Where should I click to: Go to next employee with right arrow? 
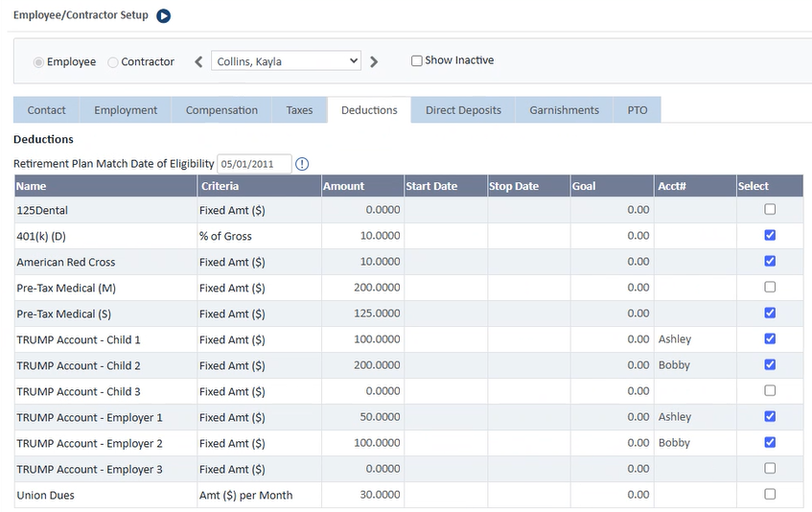[374, 62]
